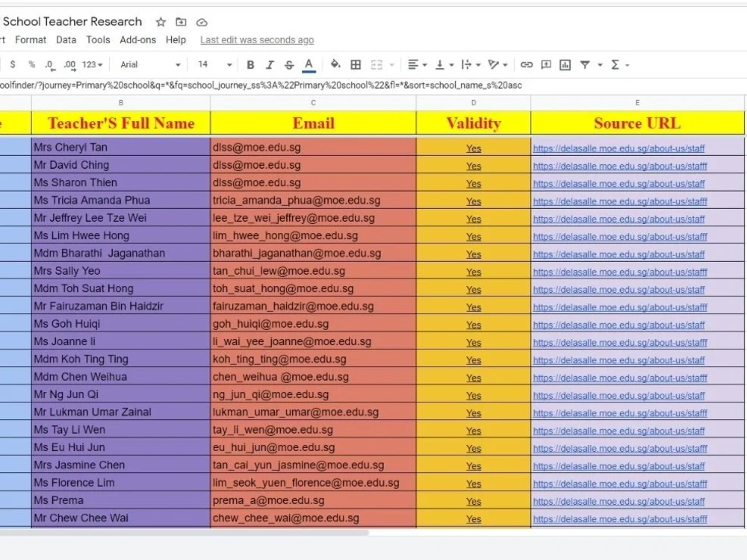Image resolution: width=747 pixels, height=560 pixels.
Task: Open the Help menu
Action: [x=176, y=40]
